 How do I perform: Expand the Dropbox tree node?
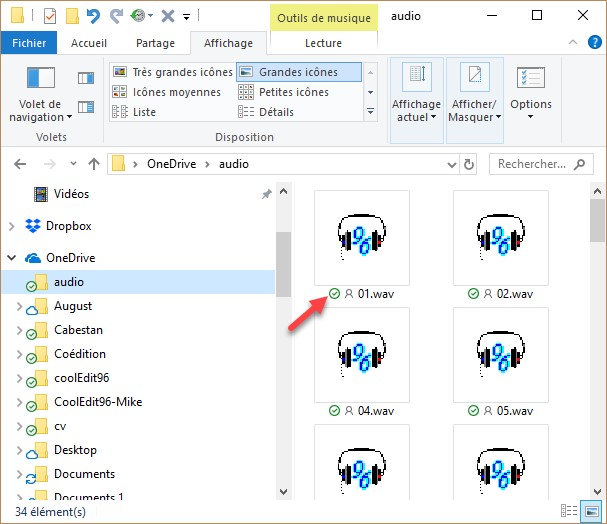(11, 226)
